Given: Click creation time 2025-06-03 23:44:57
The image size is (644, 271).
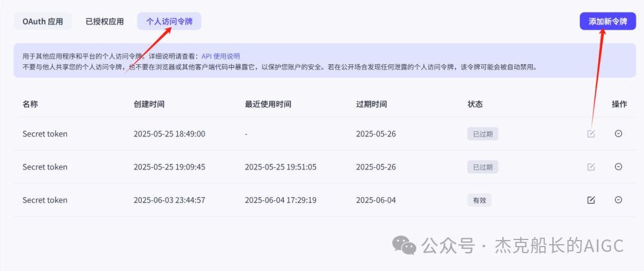Looking at the screenshot, I should [x=169, y=200].
